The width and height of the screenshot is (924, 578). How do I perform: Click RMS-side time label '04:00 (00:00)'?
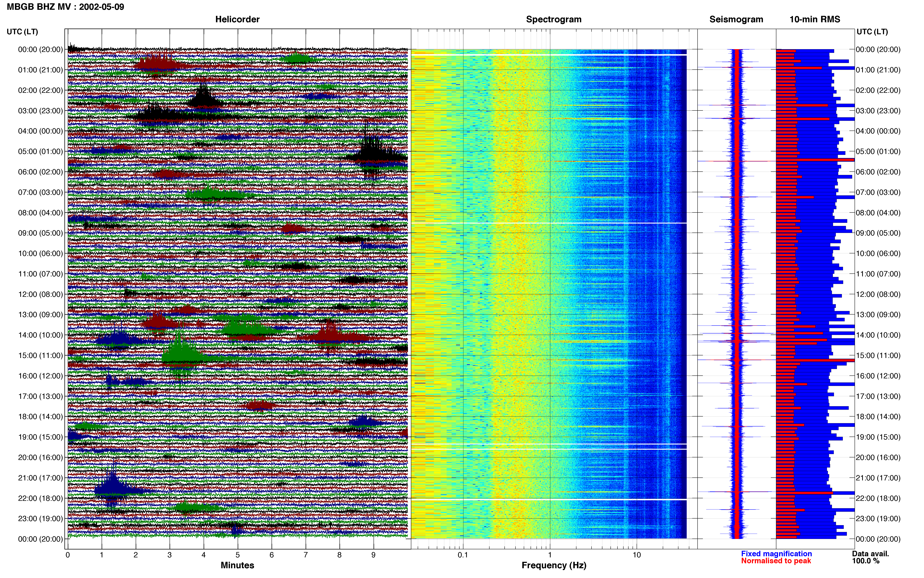click(x=878, y=131)
